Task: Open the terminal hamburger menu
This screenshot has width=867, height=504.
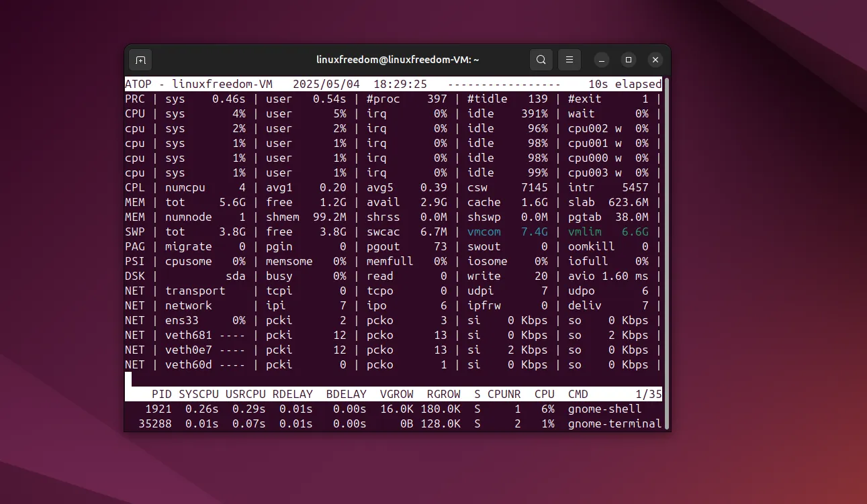Action: point(569,60)
